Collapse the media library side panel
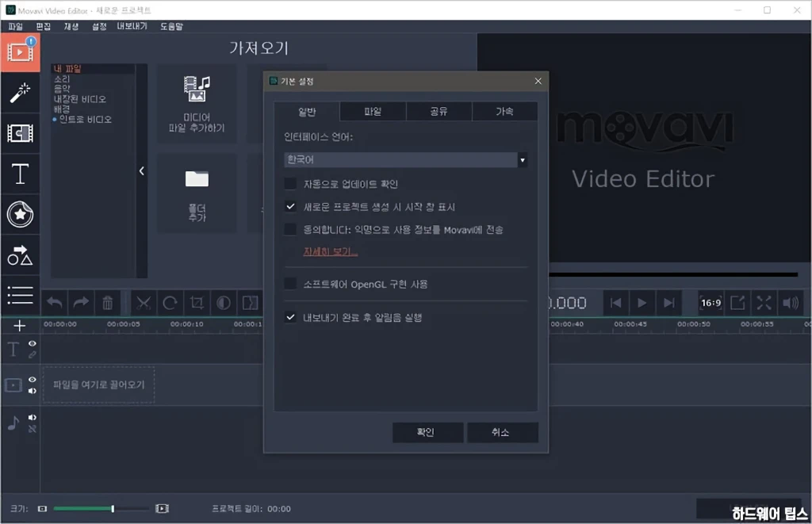Viewport: 812px width, 524px height. point(142,170)
